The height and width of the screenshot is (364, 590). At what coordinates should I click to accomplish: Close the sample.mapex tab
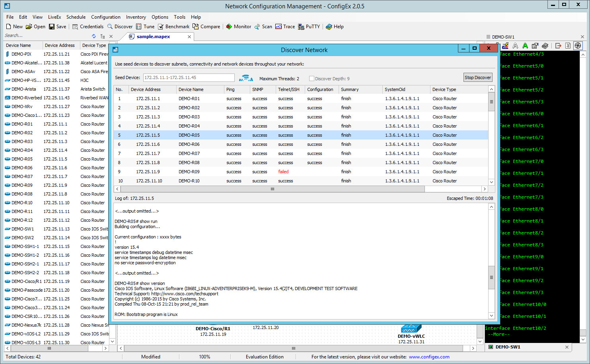tap(189, 37)
